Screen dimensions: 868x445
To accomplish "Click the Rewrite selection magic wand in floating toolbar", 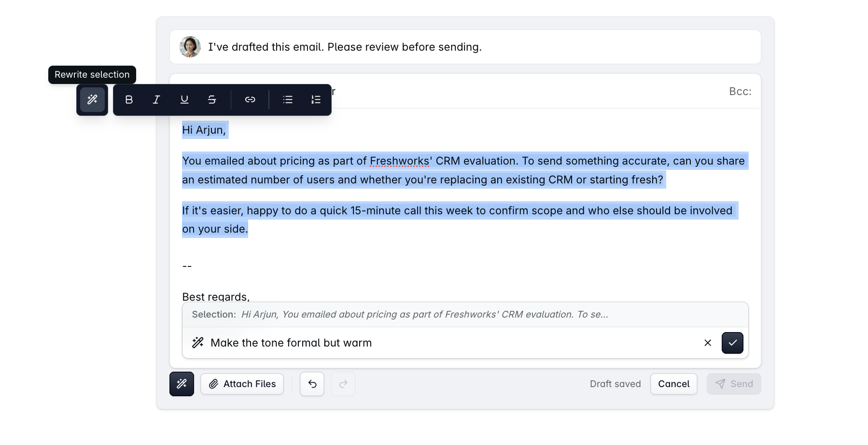I will click(x=92, y=100).
